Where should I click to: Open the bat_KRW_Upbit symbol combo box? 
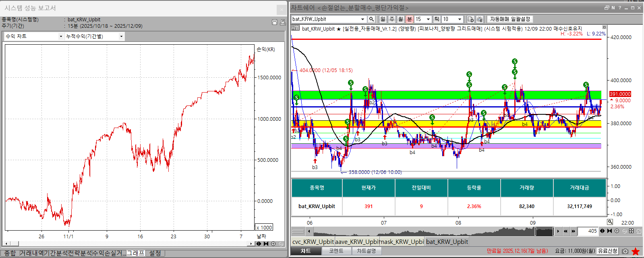(x=329, y=19)
